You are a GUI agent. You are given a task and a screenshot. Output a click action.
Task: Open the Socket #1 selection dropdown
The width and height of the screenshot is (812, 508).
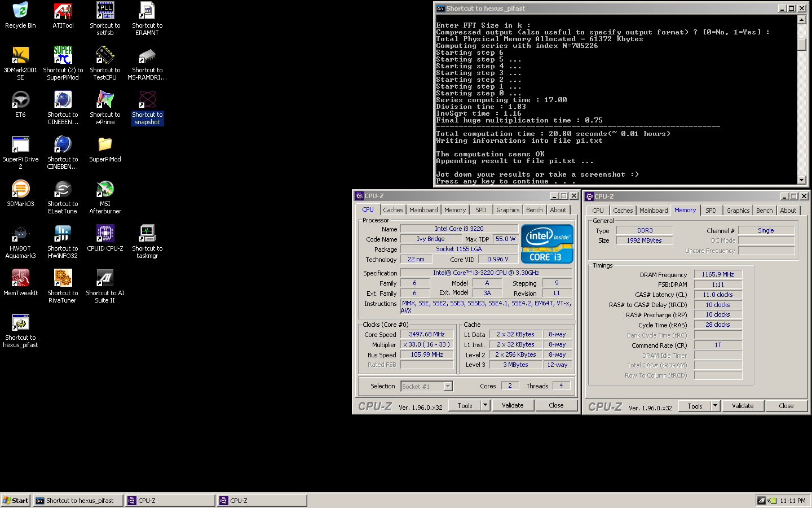coord(448,386)
